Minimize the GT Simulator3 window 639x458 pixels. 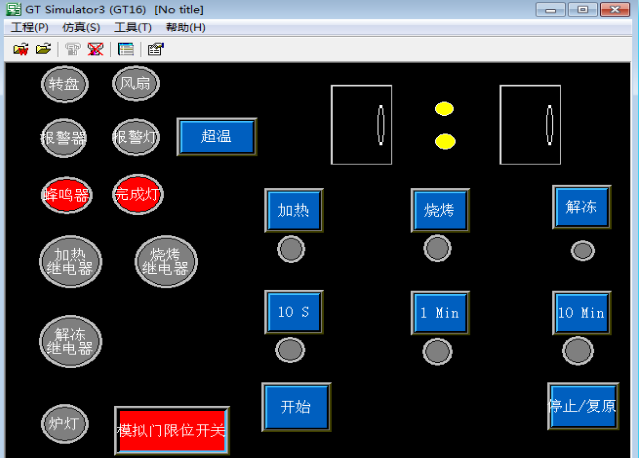(x=550, y=9)
